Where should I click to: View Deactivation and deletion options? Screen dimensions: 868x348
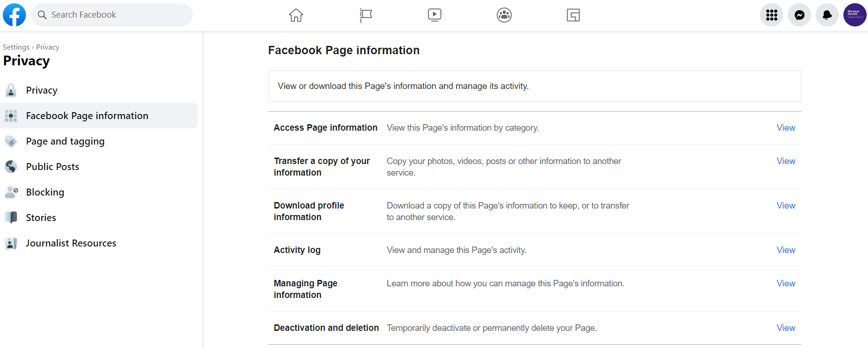(786, 328)
